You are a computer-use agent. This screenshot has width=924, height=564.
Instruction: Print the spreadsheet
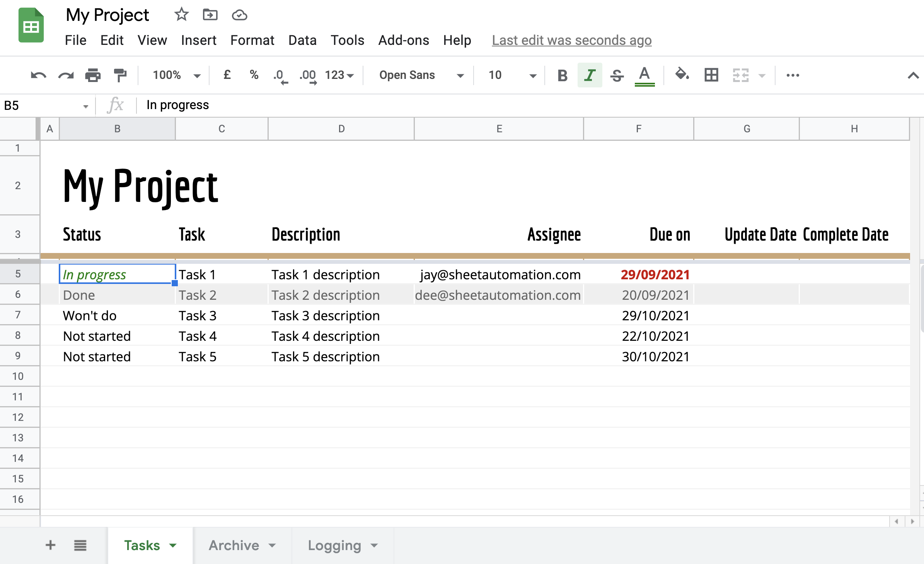click(93, 75)
